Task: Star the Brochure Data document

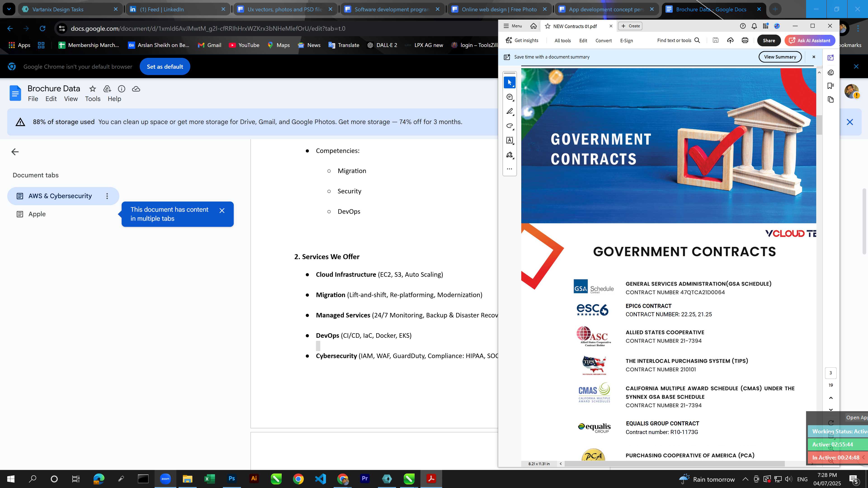Action: [x=92, y=89]
